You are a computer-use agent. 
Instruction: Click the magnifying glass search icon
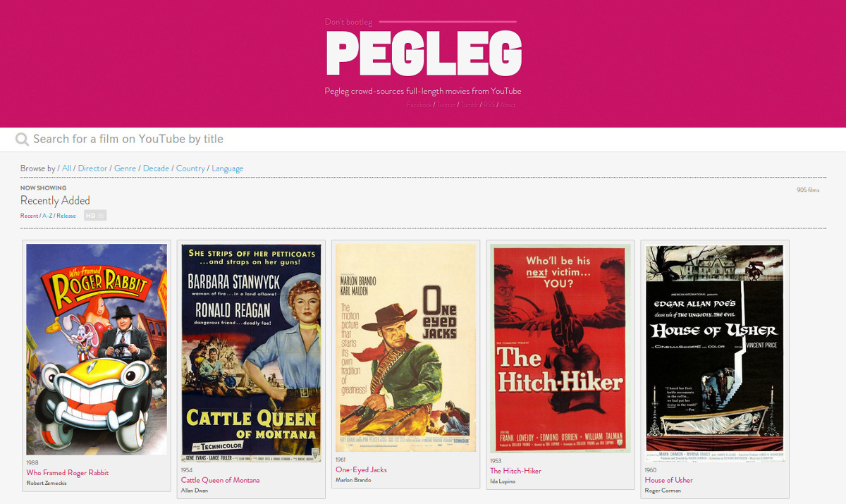(22, 139)
